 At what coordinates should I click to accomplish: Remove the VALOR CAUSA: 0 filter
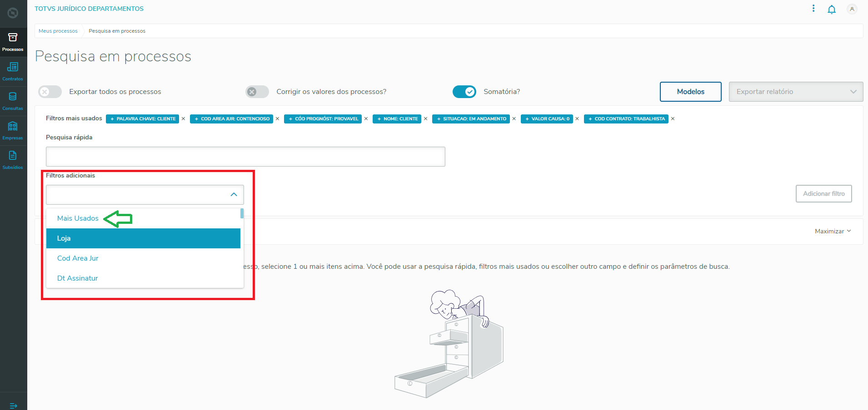coord(577,119)
